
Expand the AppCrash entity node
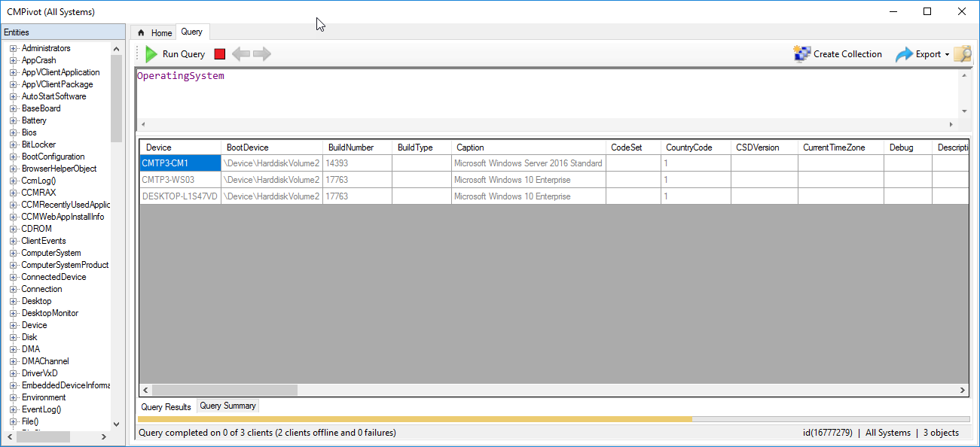(14, 60)
